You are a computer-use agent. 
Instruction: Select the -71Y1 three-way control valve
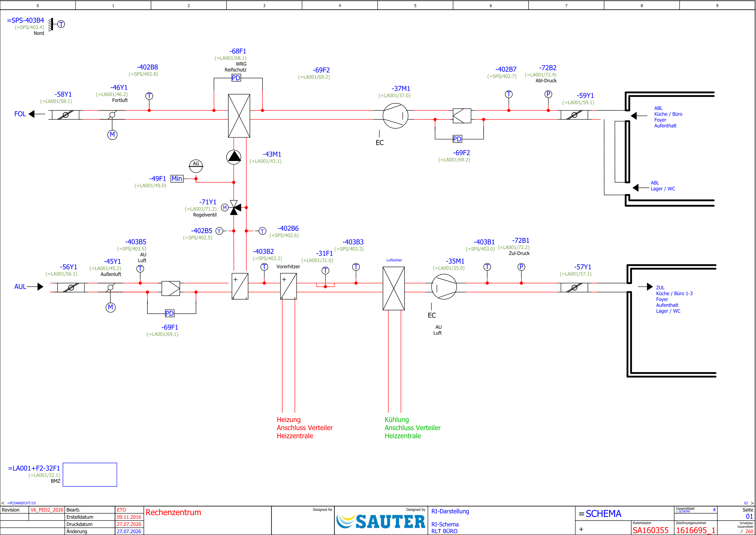[235, 208]
